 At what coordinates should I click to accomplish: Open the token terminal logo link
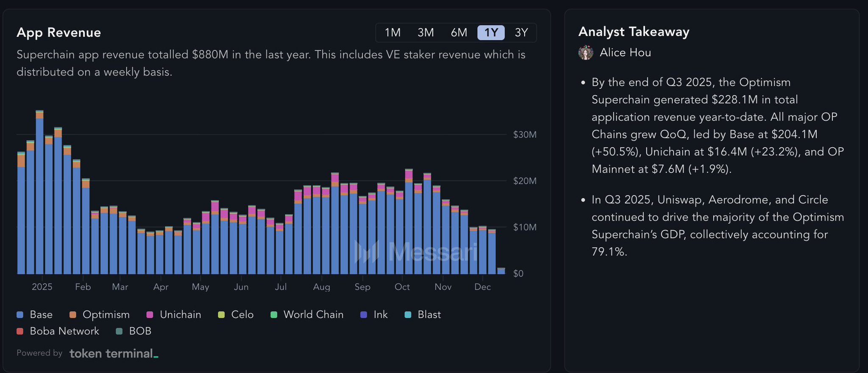[114, 354]
